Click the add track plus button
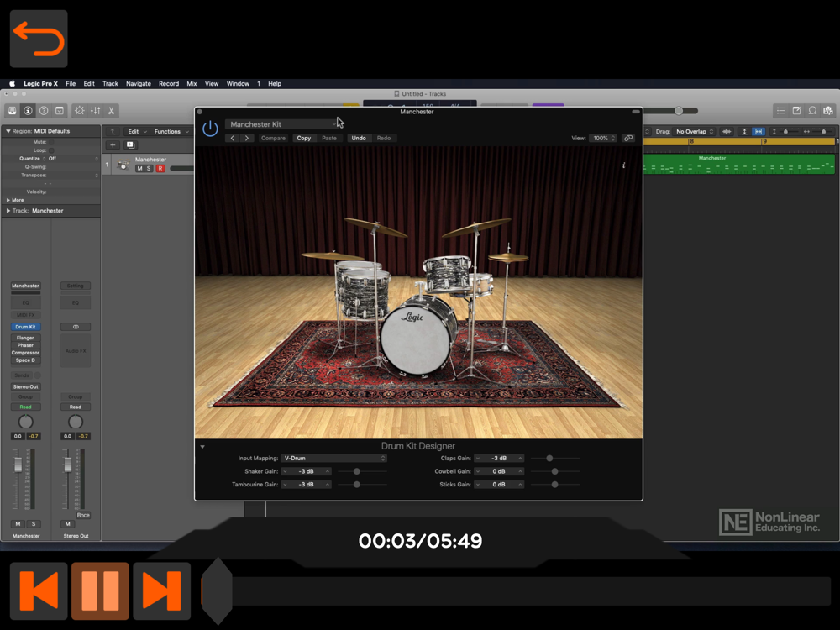Image resolution: width=840 pixels, height=630 pixels. [113, 145]
